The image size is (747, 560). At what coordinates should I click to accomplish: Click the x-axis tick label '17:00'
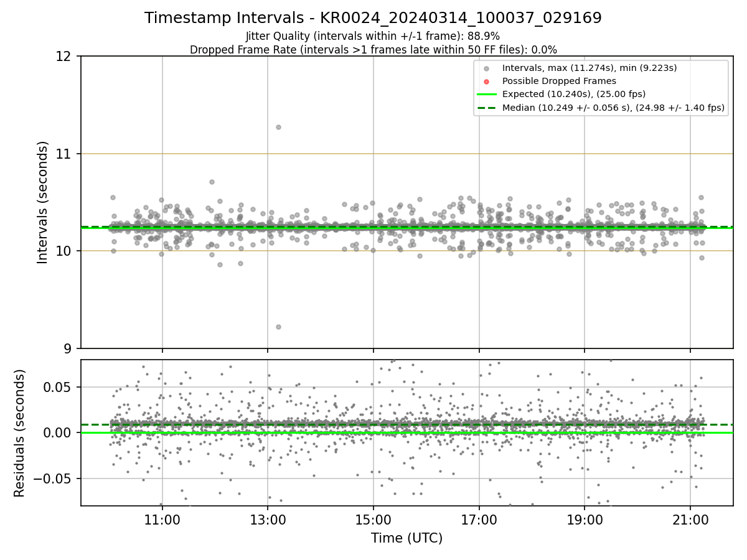(x=479, y=519)
